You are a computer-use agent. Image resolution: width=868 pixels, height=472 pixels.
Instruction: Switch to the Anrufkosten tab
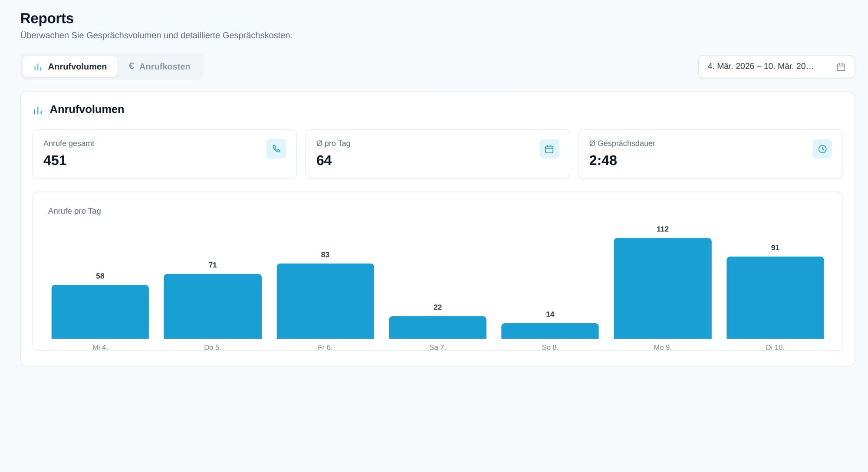coord(159,66)
